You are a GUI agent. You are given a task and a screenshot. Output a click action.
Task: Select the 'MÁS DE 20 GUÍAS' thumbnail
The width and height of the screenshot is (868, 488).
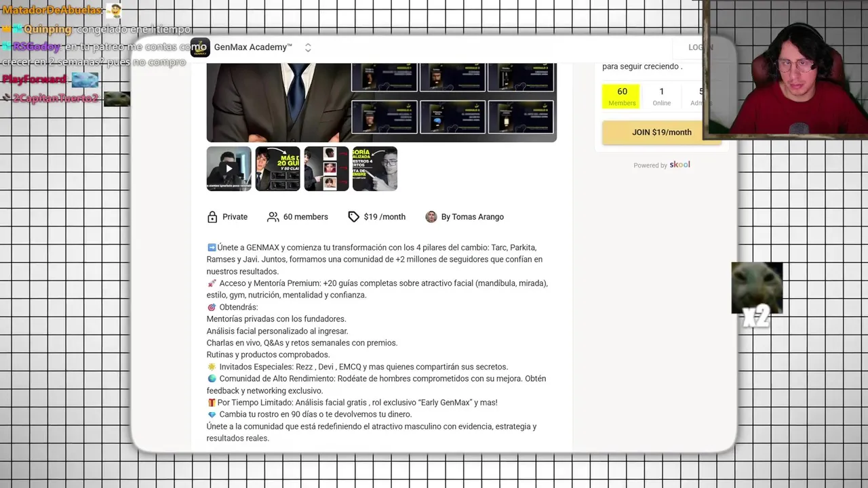point(277,169)
